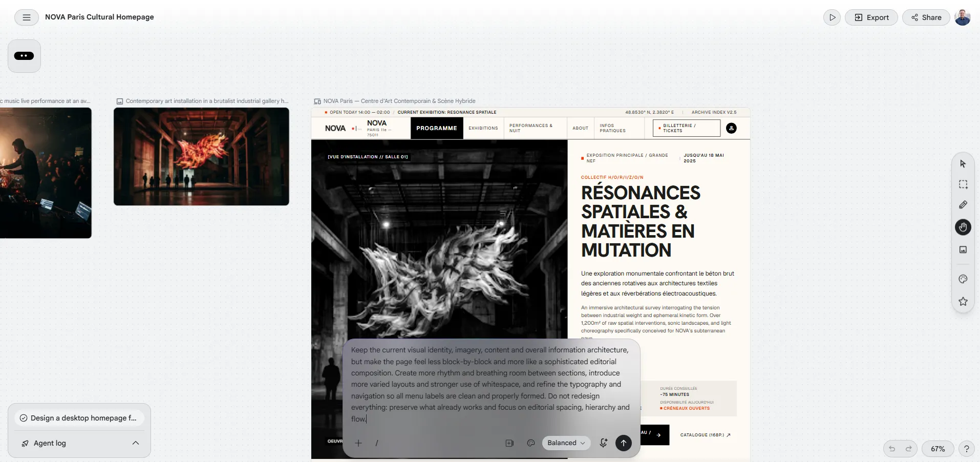This screenshot has width=980, height=462.
Task: Open the Balanced mode dropdown
Action: tap(566, 443)
